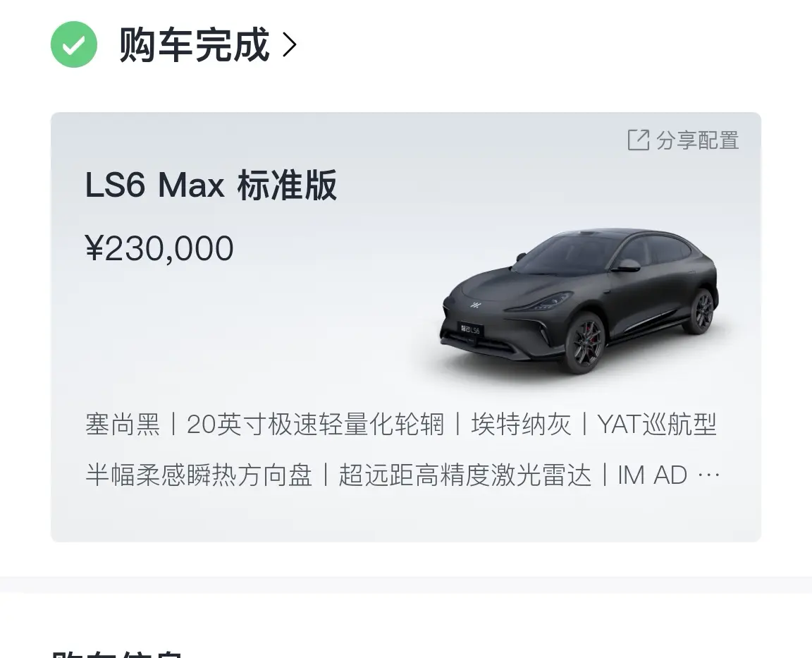Tap the ¥230,000 price text
Screen dimensions: 812x658
(x=159, y=248)
